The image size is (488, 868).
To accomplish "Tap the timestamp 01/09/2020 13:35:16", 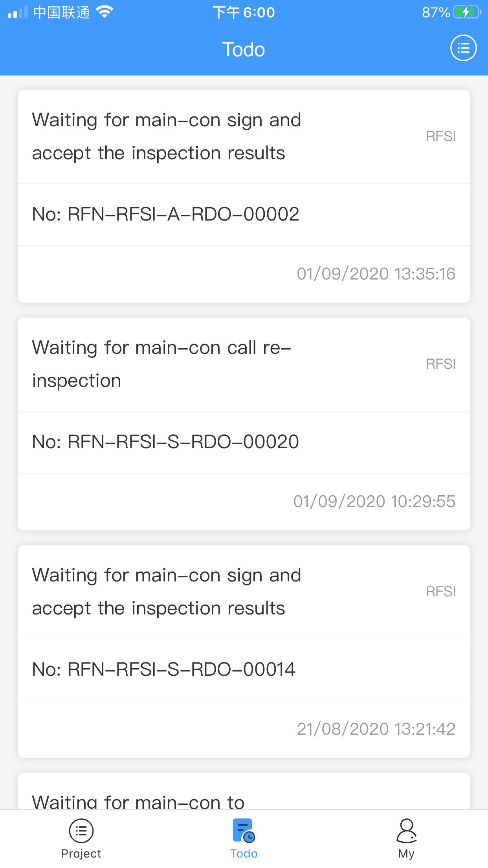I will click(376, 274).
